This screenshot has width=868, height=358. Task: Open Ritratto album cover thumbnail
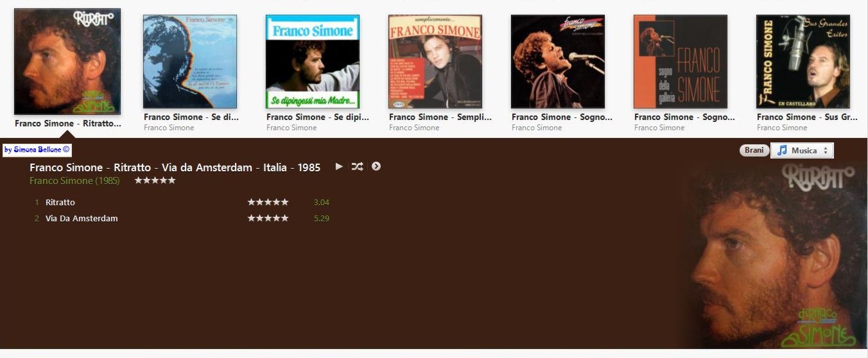pyautogui.click(x=67, y=62)
